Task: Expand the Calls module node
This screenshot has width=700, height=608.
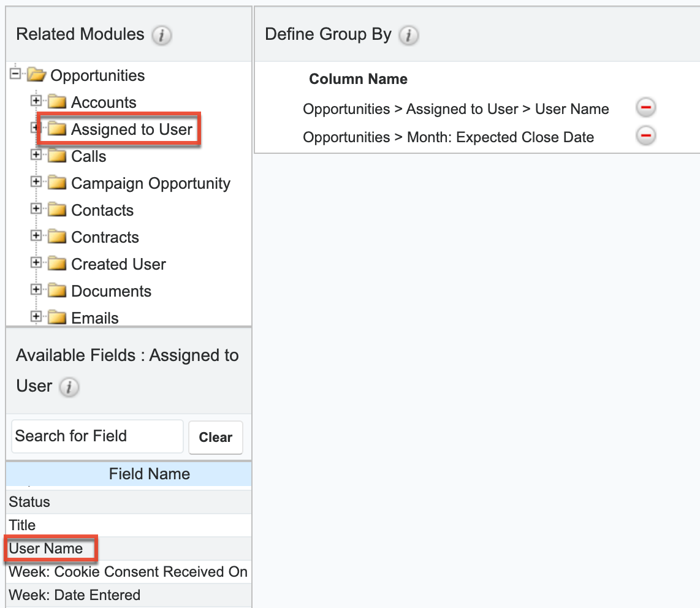Action: (x=36, y=155)
